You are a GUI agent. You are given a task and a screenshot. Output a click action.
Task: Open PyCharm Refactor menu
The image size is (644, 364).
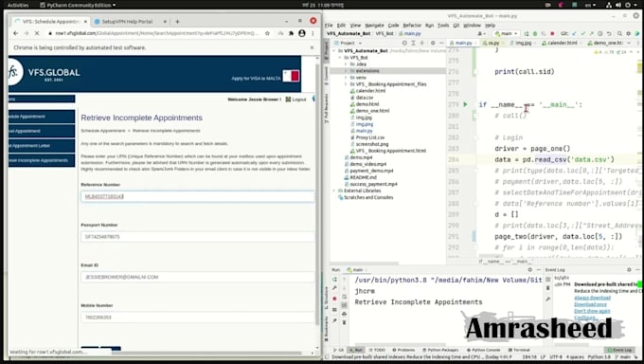[x=412, y=26]
